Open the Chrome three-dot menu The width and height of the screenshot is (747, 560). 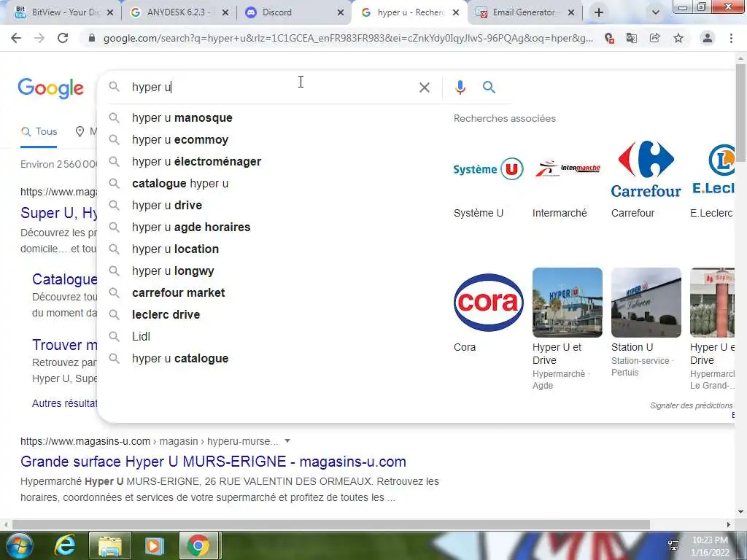[x=731, y=38]
